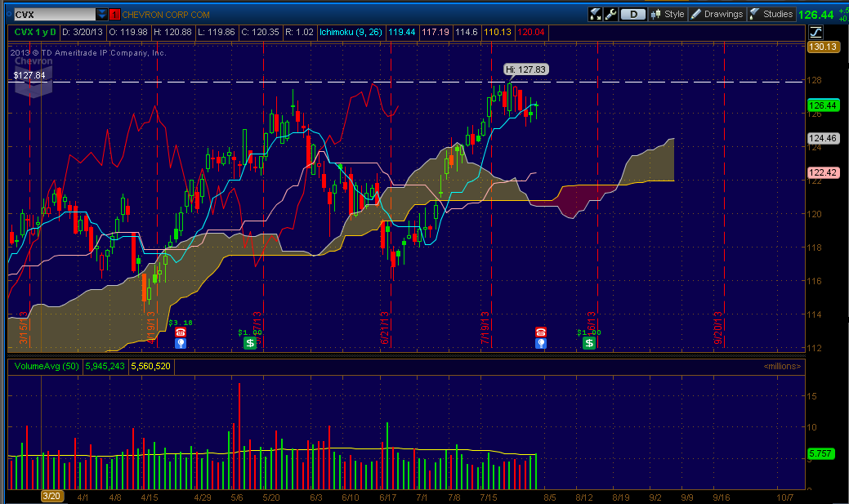Click the earnings lightbulb icon below $3.18 phone
The height and width of the screenshot is (504, 849).
181,343
